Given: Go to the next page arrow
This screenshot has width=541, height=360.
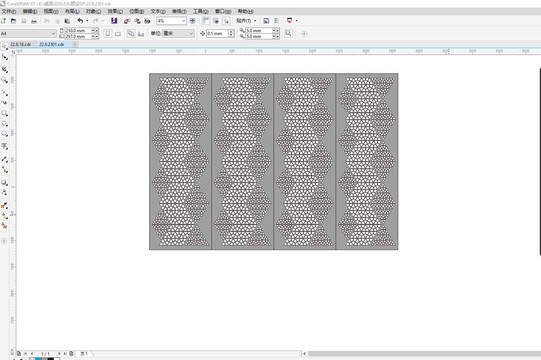Looking at the screenshot, I should tap(59, 353).
